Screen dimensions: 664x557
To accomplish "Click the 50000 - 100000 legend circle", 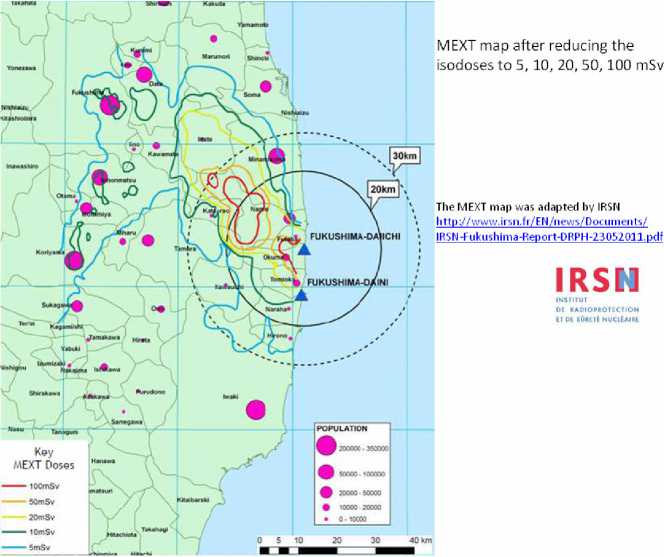I will coord(326,472).
